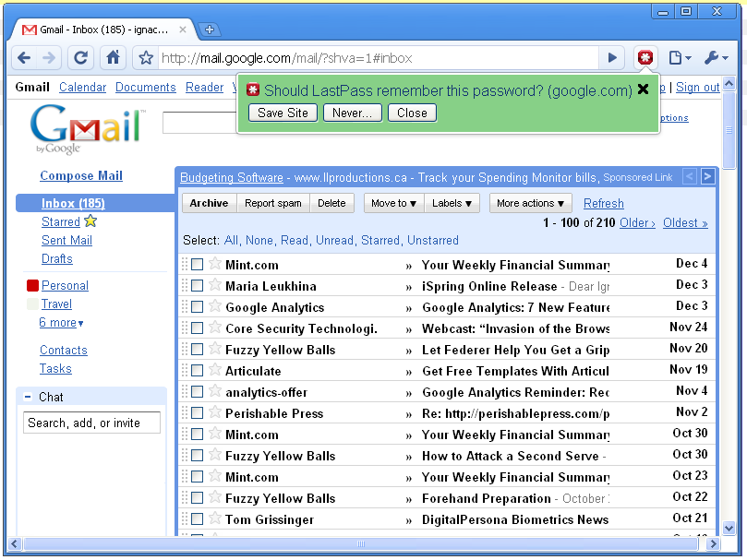This screenshot has width=747, height=560.
Task: Click Sign out
Action: pos(697,87)
